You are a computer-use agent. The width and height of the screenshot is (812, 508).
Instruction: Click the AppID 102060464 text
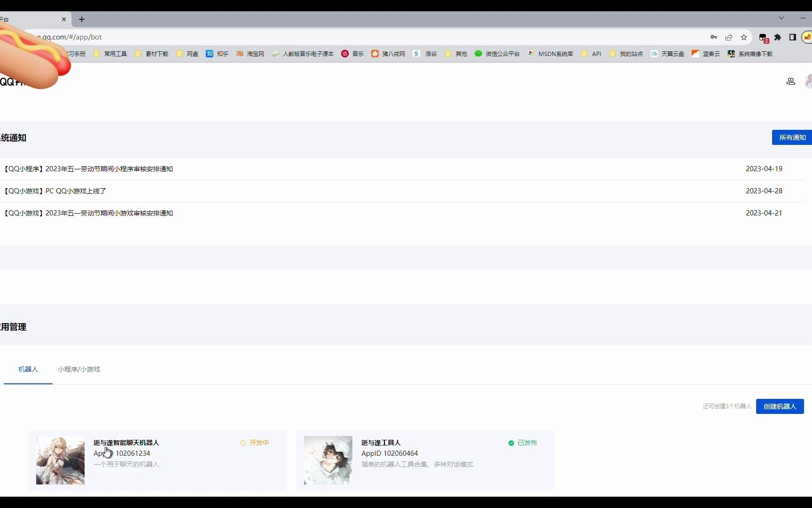(x=390, y=453)
